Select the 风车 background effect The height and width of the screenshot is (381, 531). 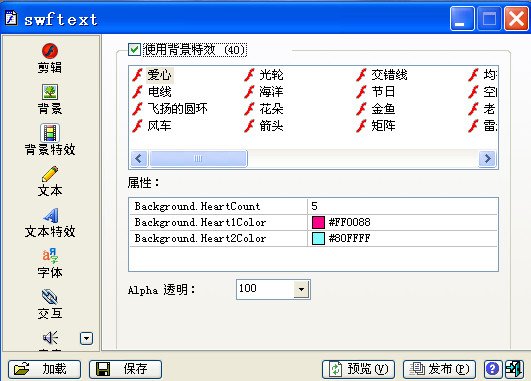[160, 126]
